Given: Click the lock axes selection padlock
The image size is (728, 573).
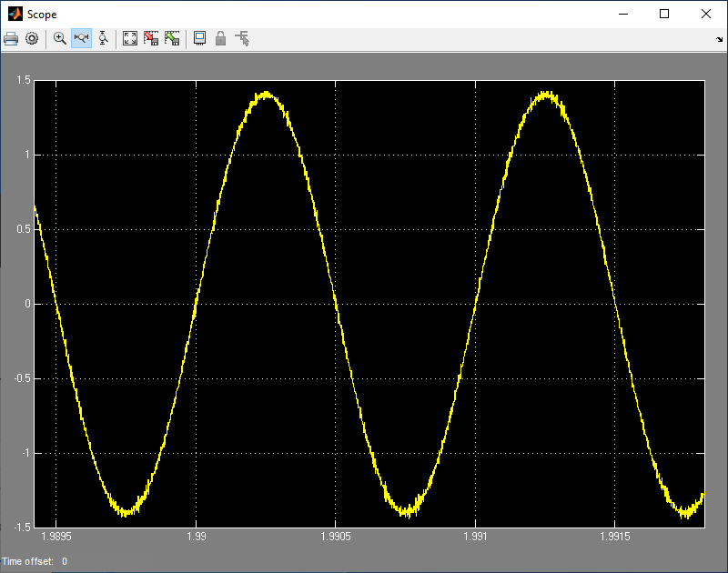Looking at the screenshot, I should click(x=220, y=39).
